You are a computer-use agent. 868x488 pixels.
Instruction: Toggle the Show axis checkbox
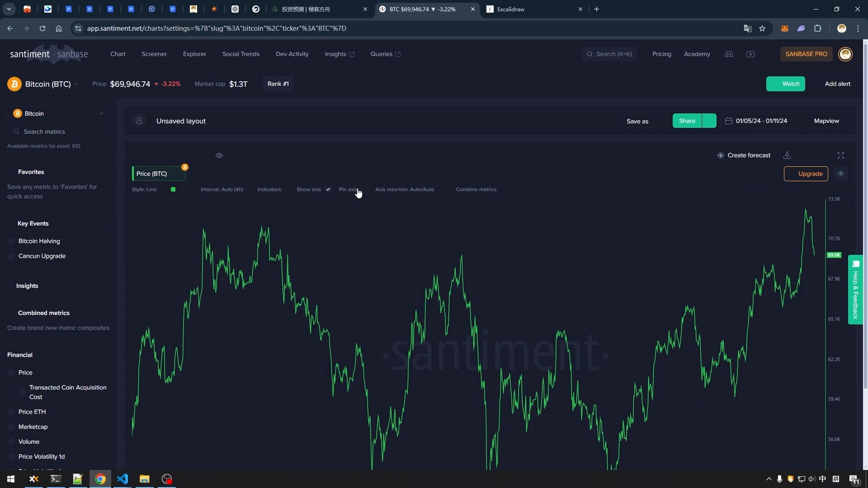[328, 189]
